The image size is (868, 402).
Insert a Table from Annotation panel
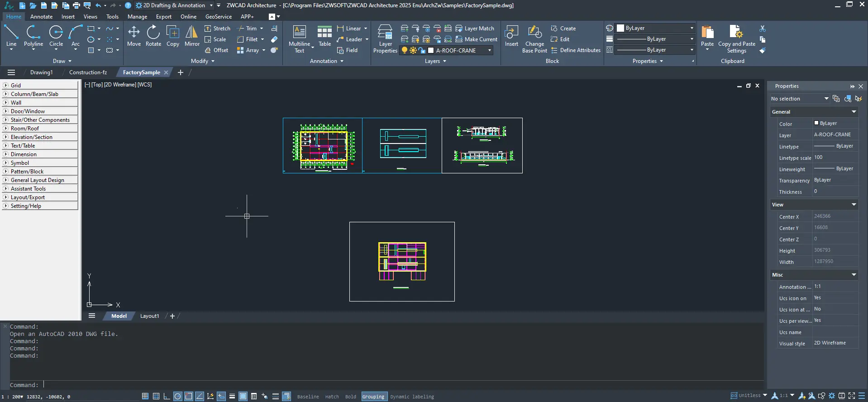324,36
